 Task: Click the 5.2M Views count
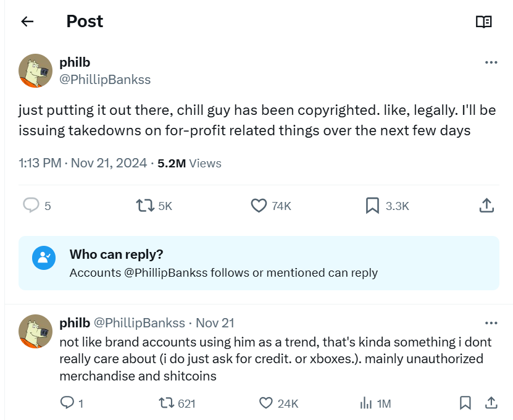click(189, 163)
